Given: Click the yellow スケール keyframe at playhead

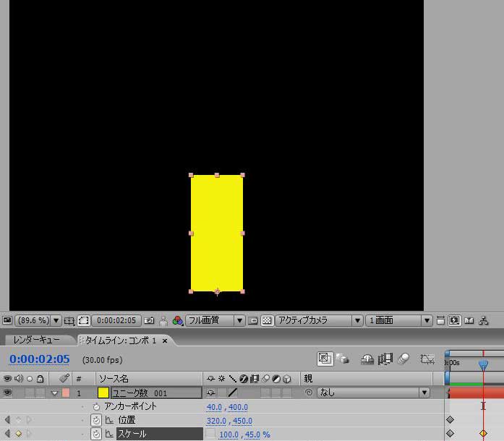Looking at the screenshot, I should tap(483, 434).
